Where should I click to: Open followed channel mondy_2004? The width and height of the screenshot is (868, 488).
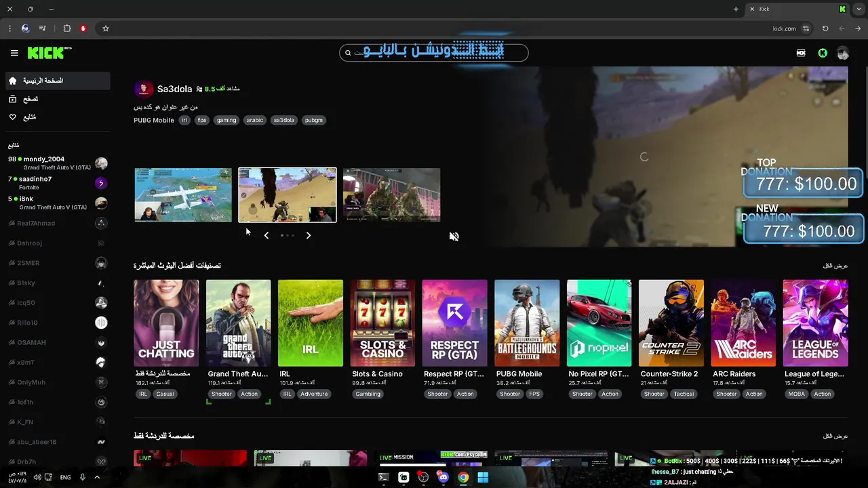click(x=58, y=163)
